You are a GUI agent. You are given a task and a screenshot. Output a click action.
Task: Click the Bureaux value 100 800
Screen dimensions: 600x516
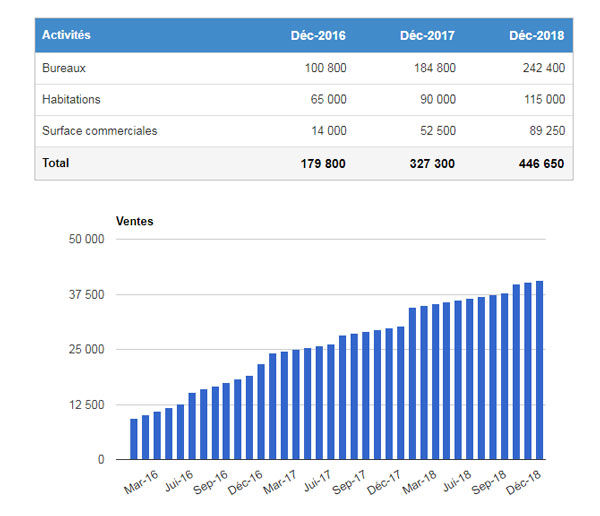click(x=325, y=68)
